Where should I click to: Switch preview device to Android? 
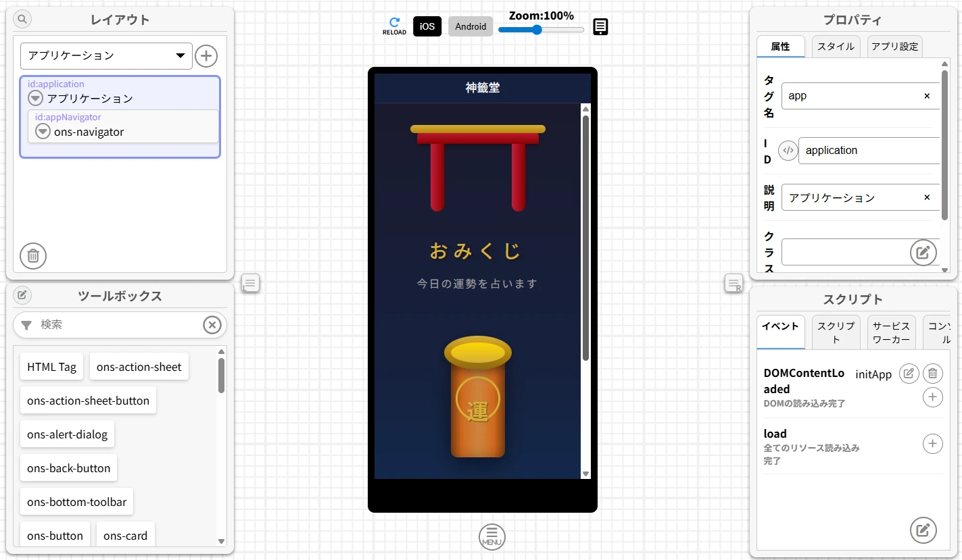tap(471, 26)
